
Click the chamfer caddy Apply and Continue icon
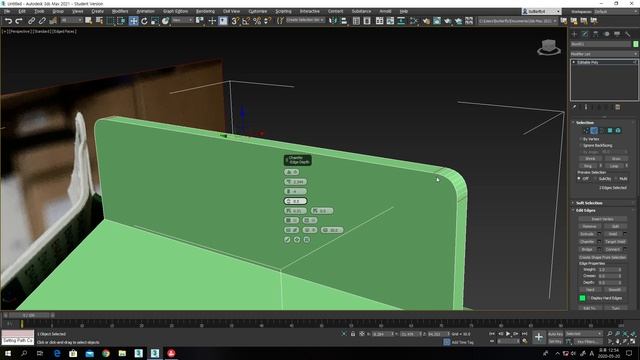point(297,240)
